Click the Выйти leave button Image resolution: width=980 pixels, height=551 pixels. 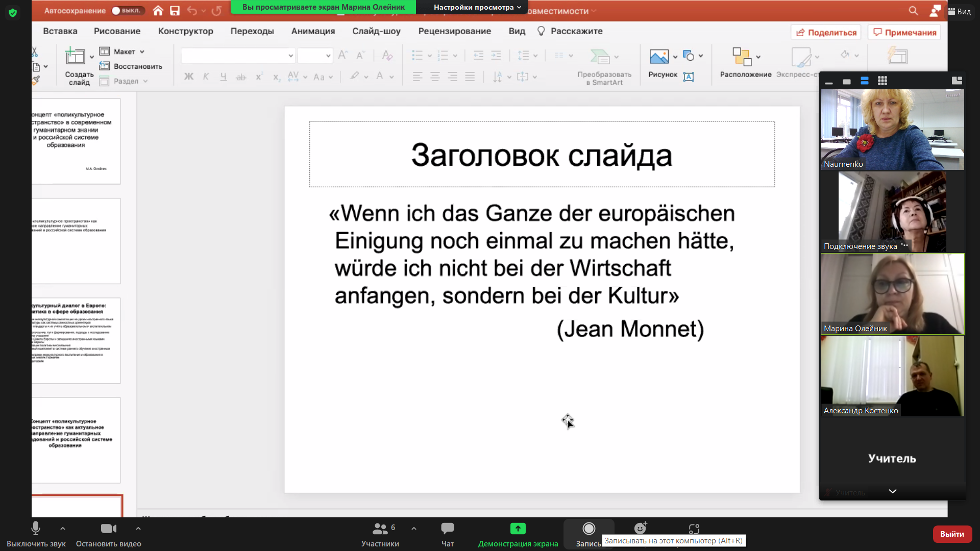point(952,534)
